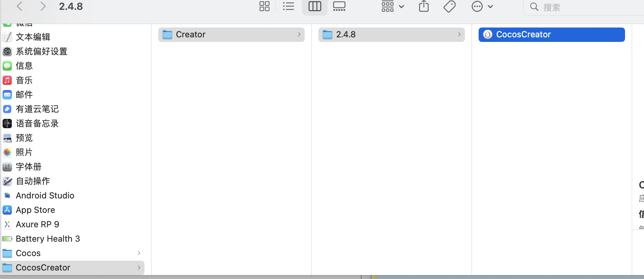Expand the Cocos folder chevron
Screen dimensions: 644x279
pos(139,253)
